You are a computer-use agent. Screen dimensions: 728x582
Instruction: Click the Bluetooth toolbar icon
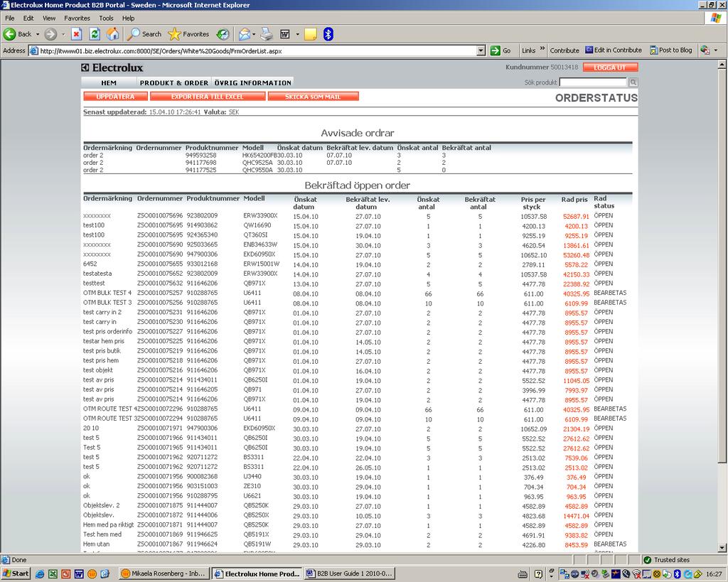tap(328, 34)
